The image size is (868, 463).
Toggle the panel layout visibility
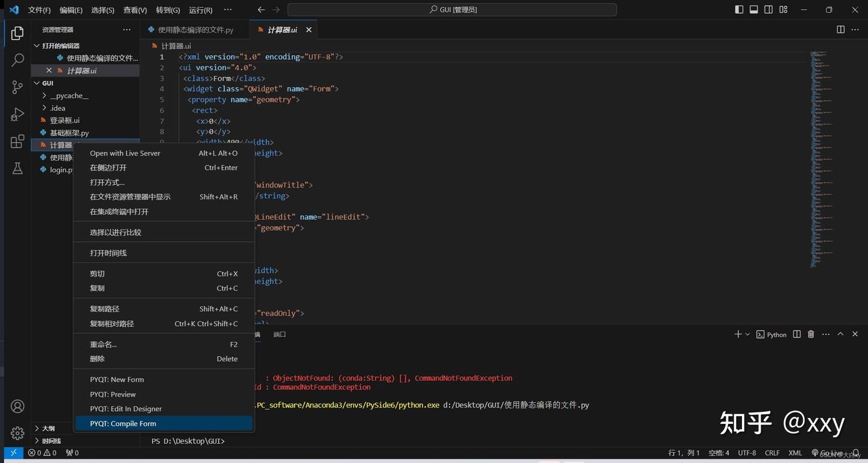753,10
